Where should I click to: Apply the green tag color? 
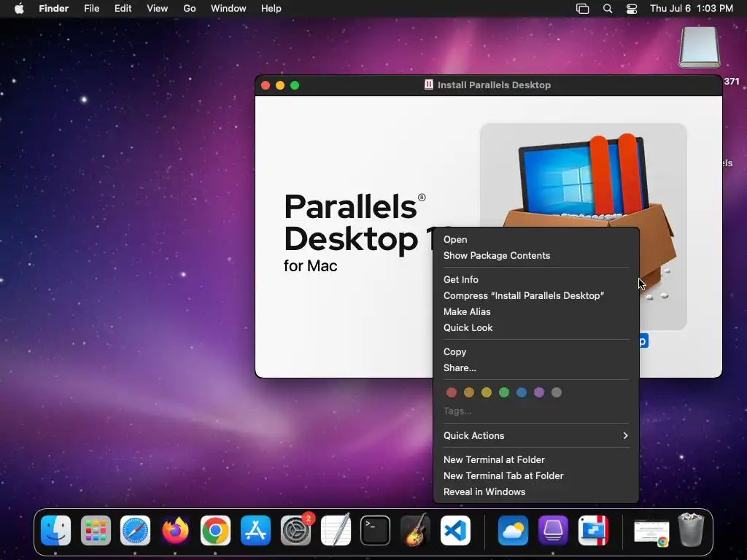click(x=504, y=392)
